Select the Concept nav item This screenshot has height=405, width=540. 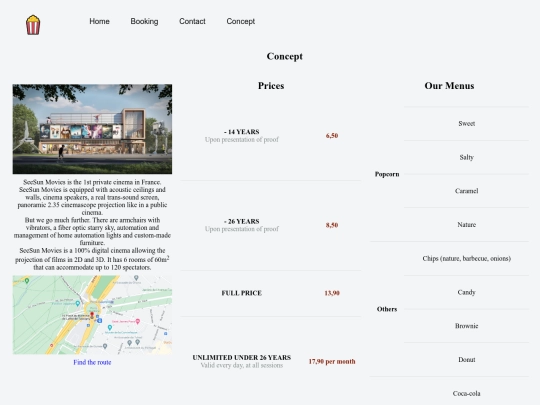(241, 21)
